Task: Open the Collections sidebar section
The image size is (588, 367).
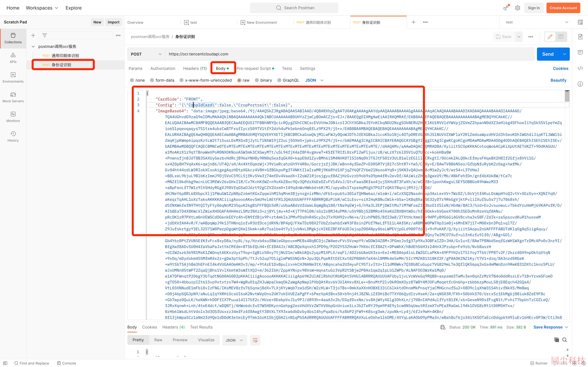Action: [x=13, y=38]
